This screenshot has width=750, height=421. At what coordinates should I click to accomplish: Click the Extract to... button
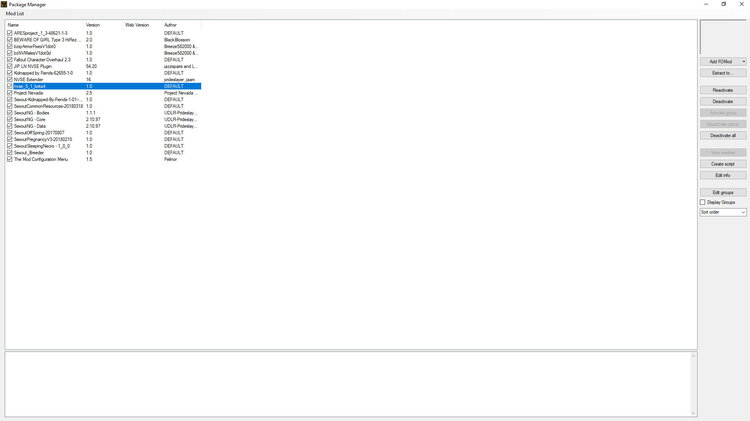tap(723, 73)
